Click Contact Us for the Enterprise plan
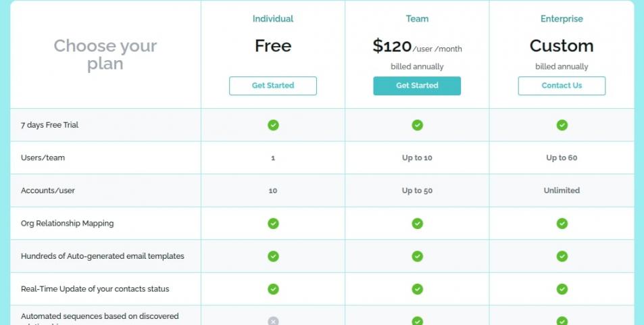Screen dimensions: 644x325 [x=562, y=86]
